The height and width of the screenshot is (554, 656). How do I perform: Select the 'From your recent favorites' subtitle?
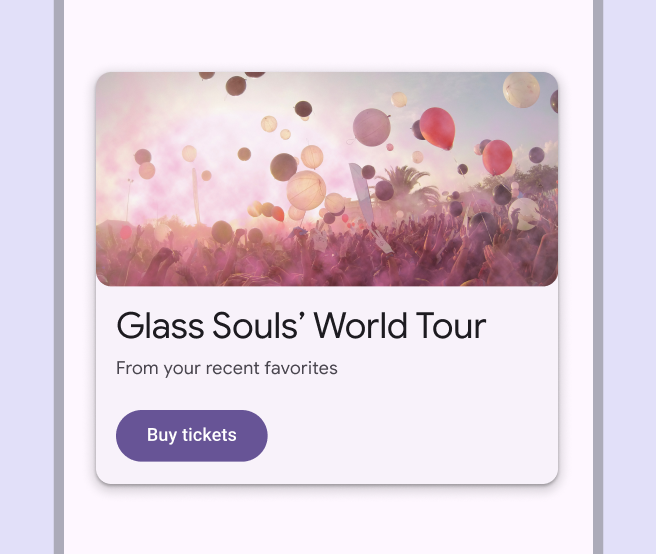[x=227, y=368]
